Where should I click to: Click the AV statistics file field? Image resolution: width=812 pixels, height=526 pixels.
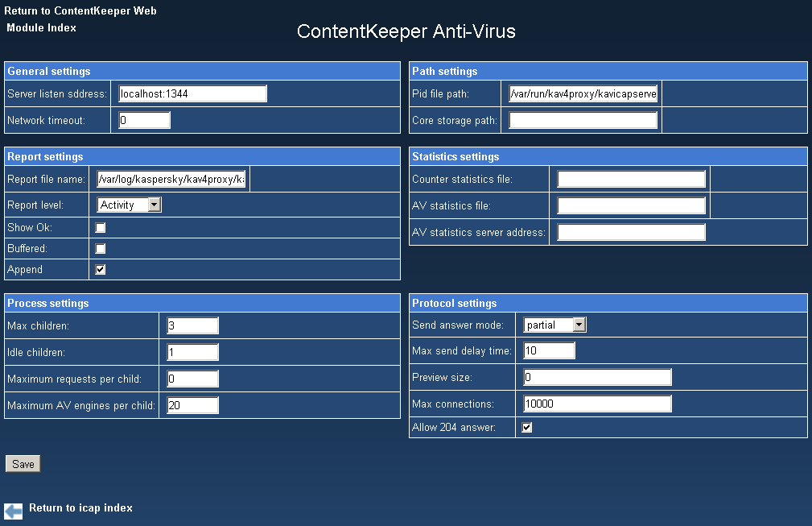631,205
